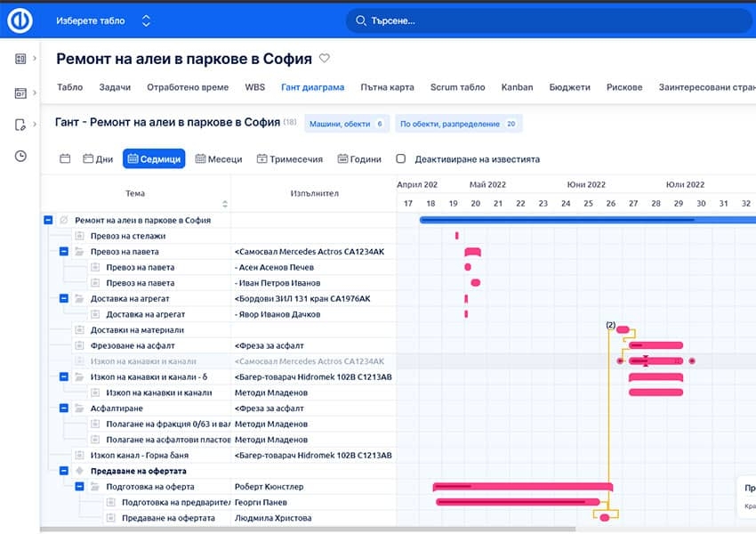
Task: Click root project icon of Ремонт на алеи
Action: [x=64, y=220]
